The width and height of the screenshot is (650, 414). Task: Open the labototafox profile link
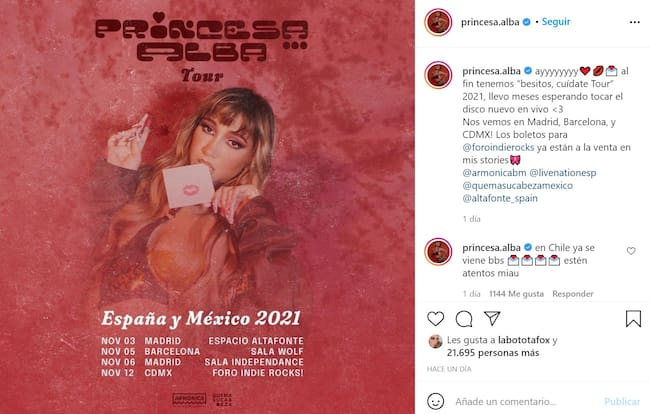click(524, 340)
